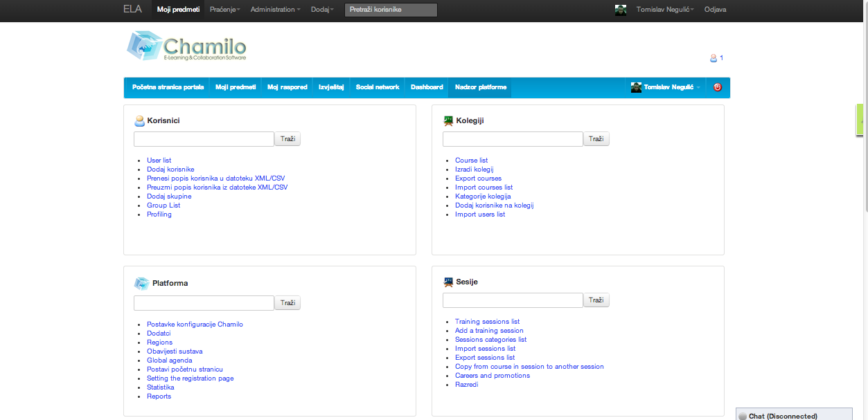Switch to the Social network tab
Screen dimensions: 868x420
(x=378, y=87)
